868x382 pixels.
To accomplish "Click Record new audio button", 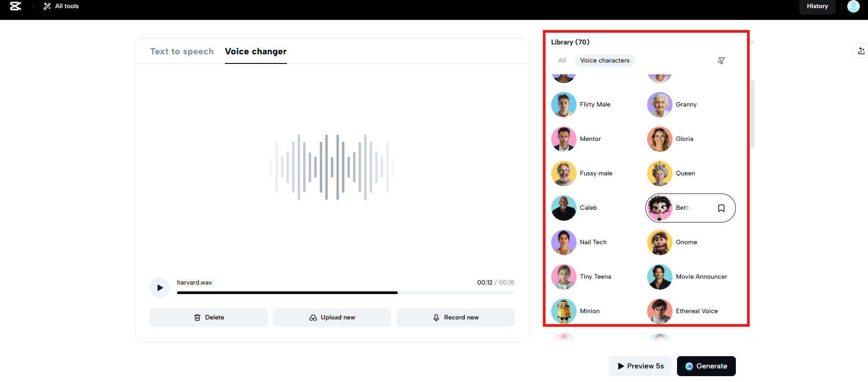I will (x=455, y=318).
